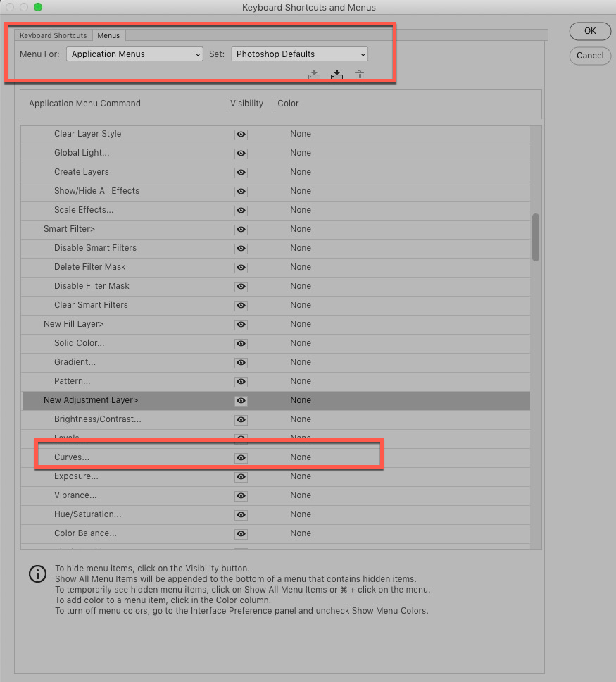Hide the Hue/Saturation menu item
This screenshot has width=616, height=682.
click(241, 515)
